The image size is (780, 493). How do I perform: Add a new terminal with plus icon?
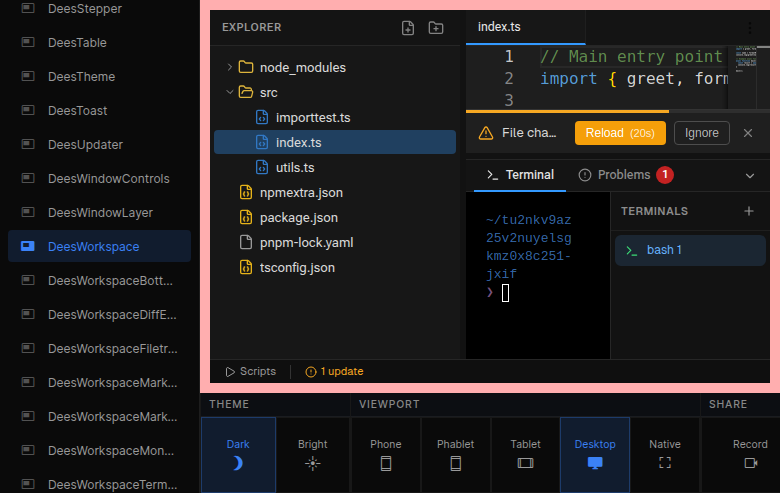[x=749, y=211]
